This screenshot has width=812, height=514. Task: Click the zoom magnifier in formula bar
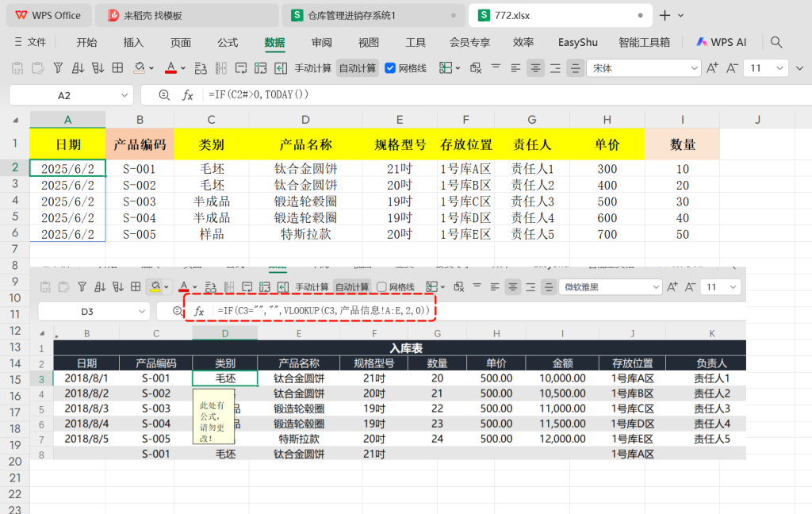pyautogui.click(x=164, y=95)
